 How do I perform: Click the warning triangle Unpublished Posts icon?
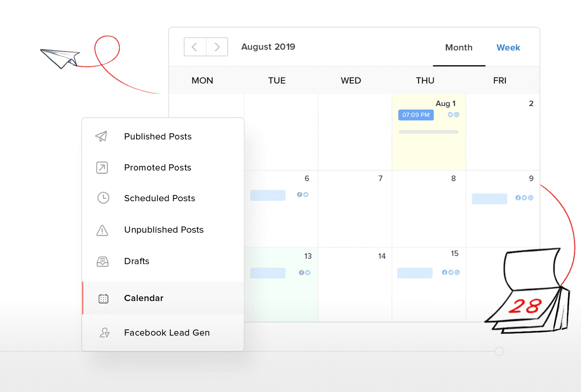[x=102, y=230]
